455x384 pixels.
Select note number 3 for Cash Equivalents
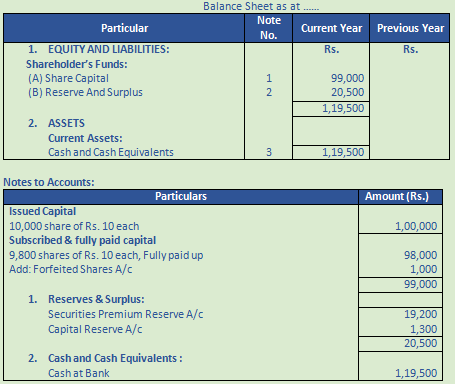click(x=269, y=152)
